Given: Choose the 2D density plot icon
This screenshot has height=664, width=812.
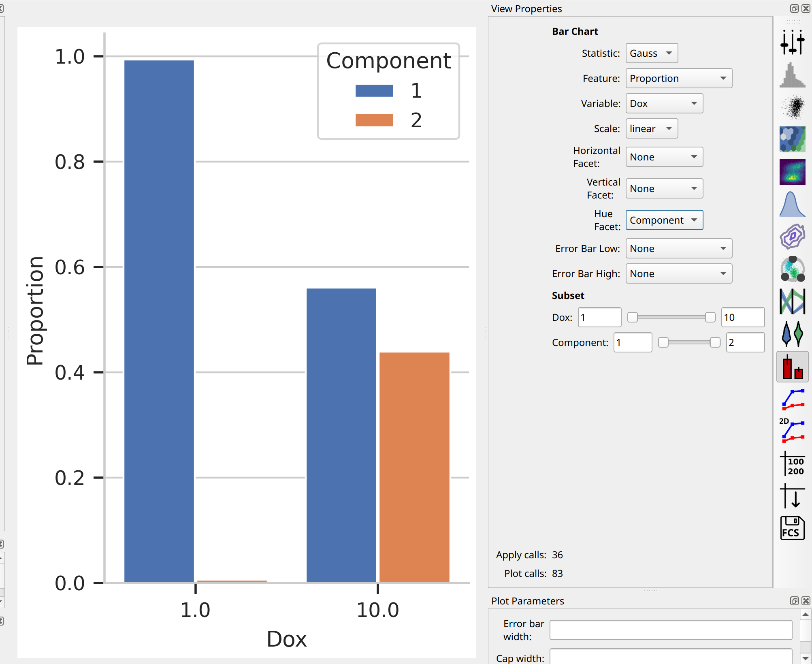Looking at the screenshot, I should click(x=792, y=171).
